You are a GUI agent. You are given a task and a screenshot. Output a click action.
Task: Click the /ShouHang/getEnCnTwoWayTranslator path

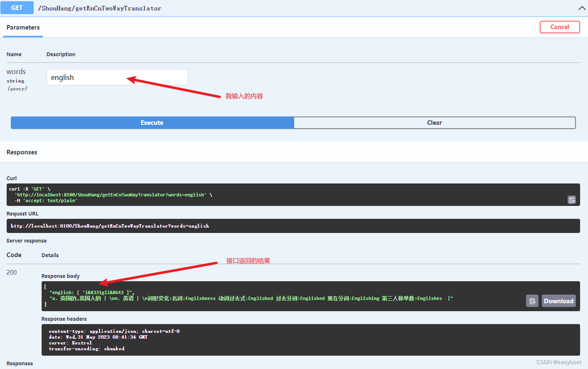pyautogui.click(x=100, y=8)
